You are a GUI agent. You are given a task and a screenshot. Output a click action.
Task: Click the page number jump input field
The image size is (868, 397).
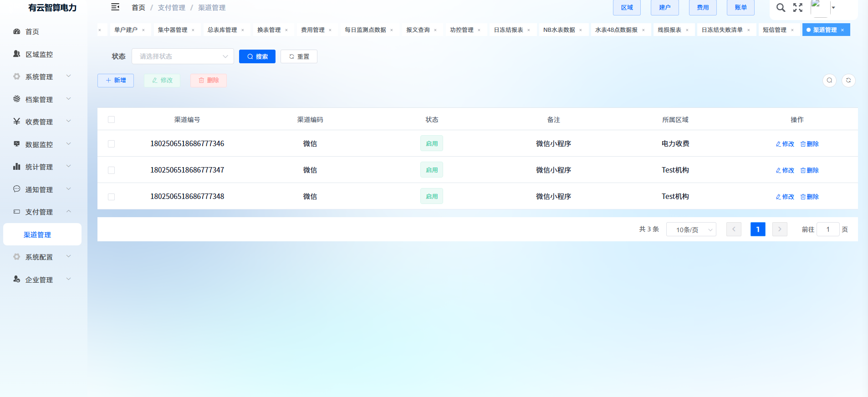[x=827, y=229]
